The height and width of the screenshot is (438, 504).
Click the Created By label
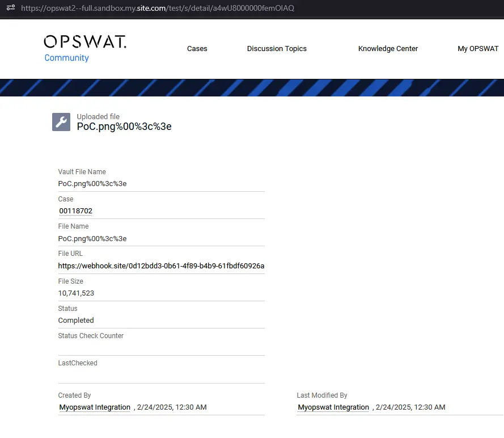pos(74,395)
